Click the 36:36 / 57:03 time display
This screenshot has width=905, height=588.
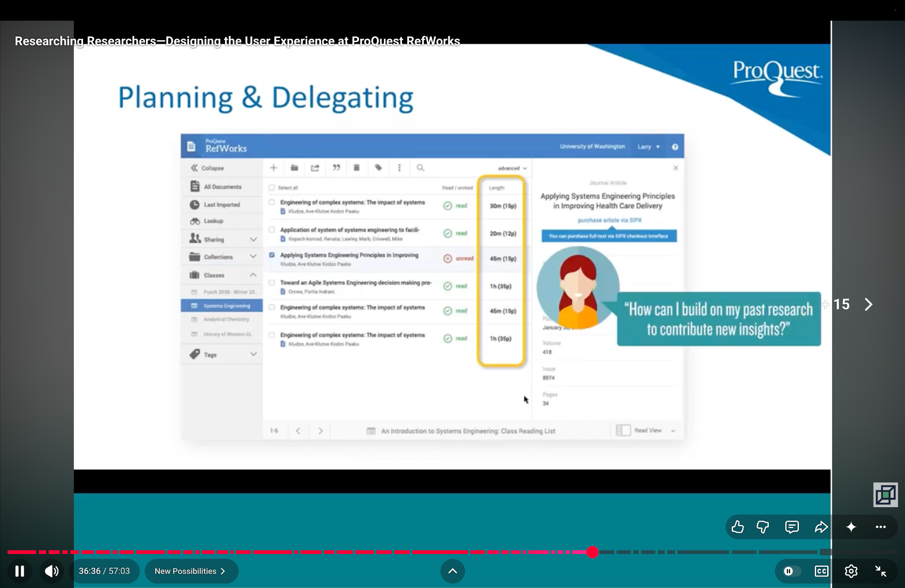104,571
